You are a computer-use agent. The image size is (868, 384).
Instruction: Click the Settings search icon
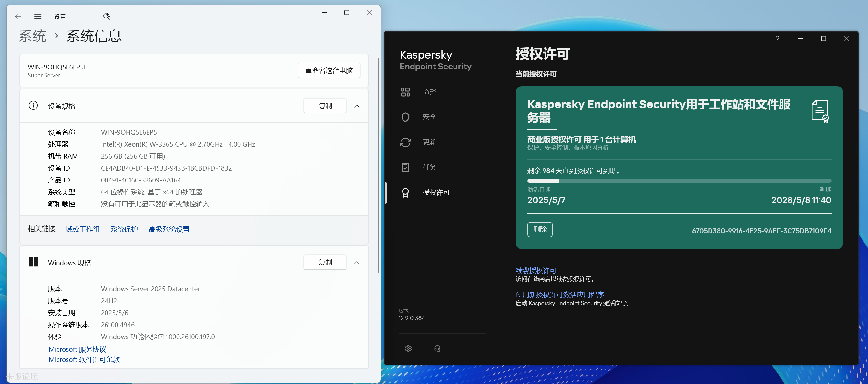coord(107,16)
